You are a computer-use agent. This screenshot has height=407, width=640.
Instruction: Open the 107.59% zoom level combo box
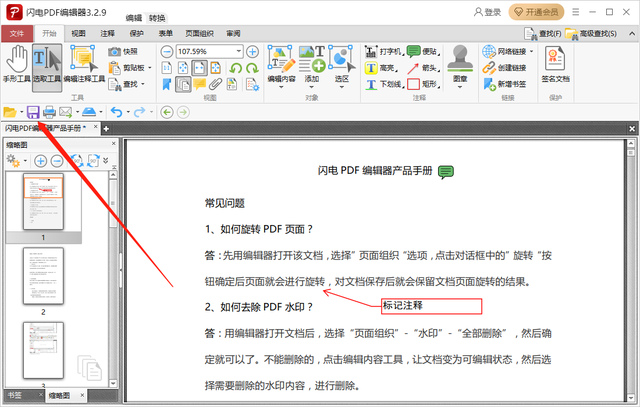tap(209, 51)
